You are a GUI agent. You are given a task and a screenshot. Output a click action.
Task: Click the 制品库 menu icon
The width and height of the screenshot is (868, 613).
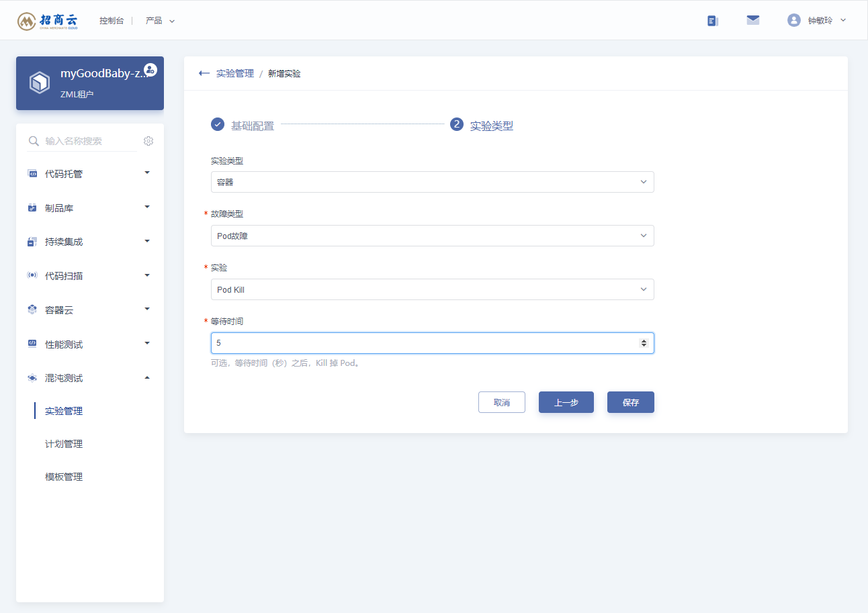pos(32,207)
